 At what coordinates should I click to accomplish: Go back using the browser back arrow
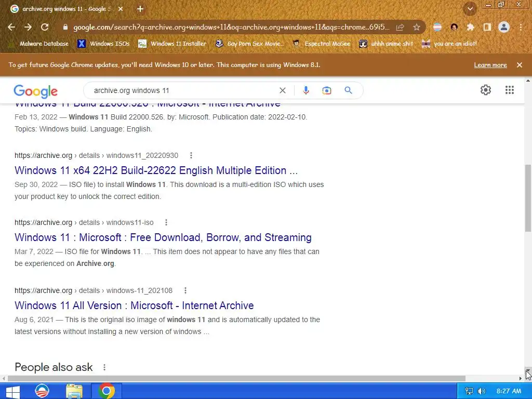[11, 27]
